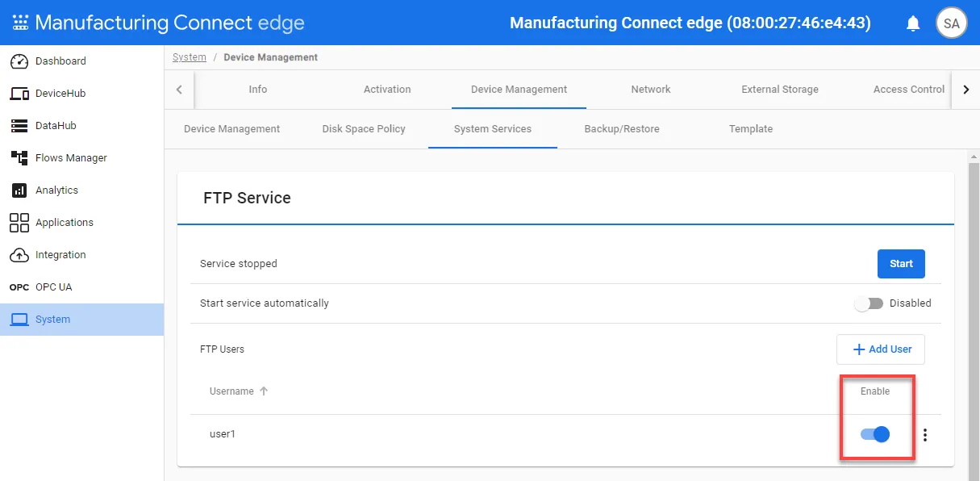Click the FTP Service heading

coord(247,198)
